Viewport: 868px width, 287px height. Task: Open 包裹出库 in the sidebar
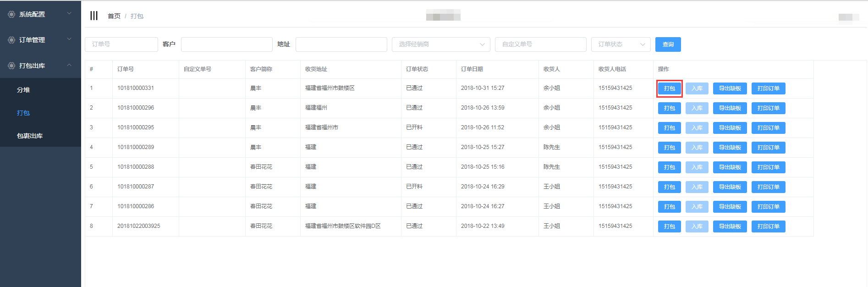30,136
